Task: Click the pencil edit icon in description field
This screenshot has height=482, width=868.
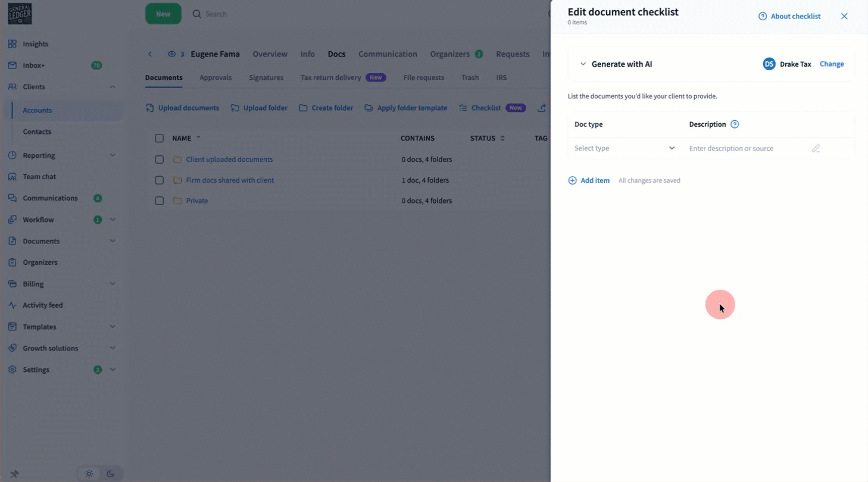Action: coord(816,148)
